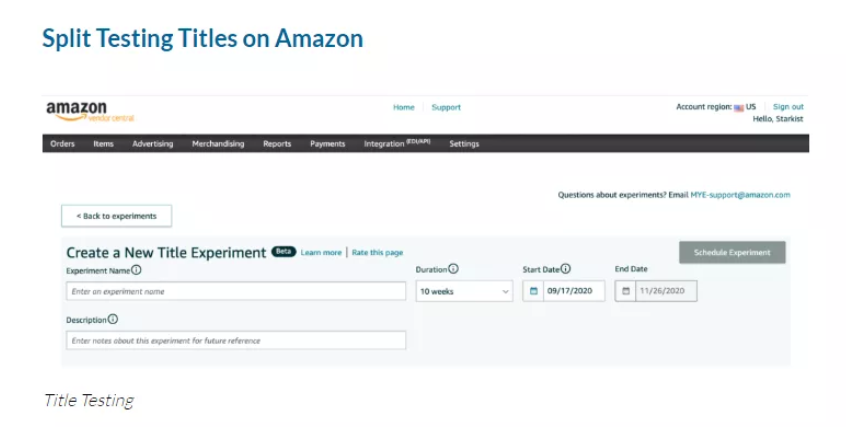
Task: Click the Experiment Name input field
Action: pyautogui.click(x=236, y=291)
